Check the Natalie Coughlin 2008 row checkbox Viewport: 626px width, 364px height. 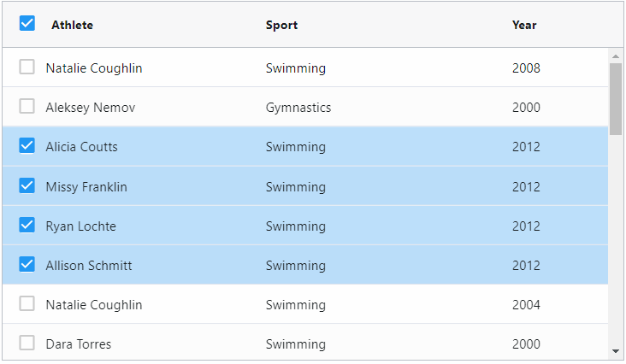27,67
